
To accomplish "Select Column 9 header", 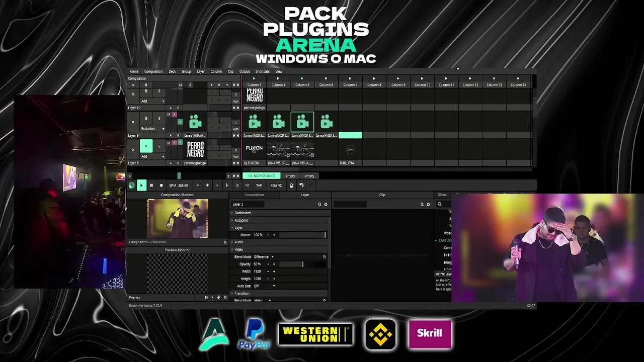I will pyautogui.click(x=398, y=85).
